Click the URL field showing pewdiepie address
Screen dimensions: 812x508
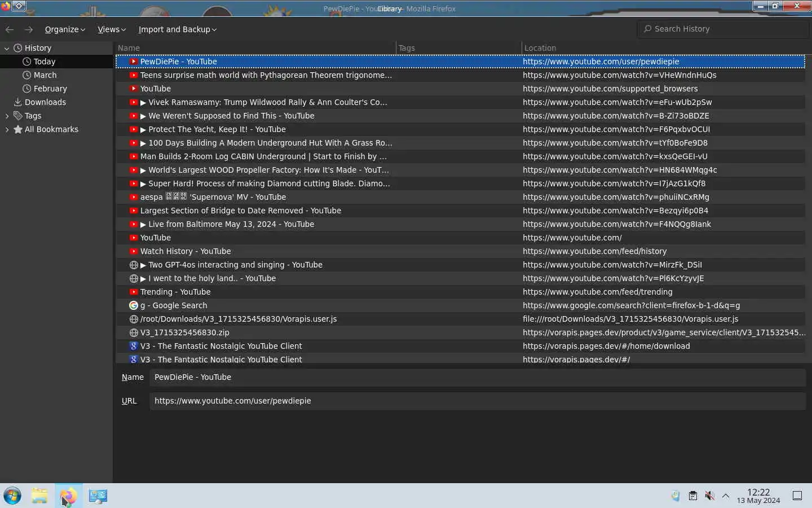pyautogui.click(x=477, y=401)
